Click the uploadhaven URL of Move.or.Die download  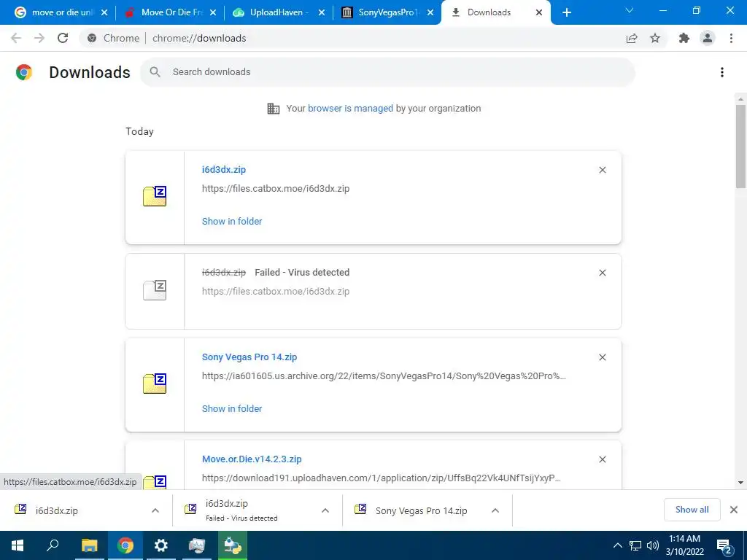click(x=381, y=478)
